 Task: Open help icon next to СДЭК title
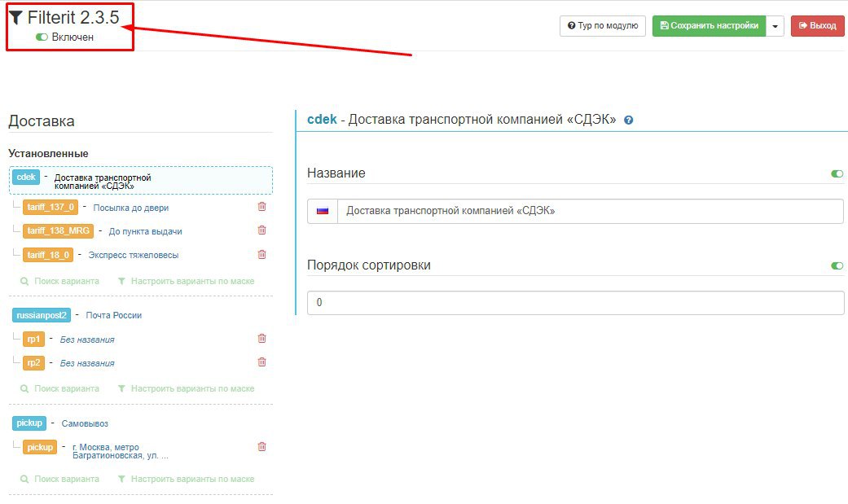pos(628,120)
